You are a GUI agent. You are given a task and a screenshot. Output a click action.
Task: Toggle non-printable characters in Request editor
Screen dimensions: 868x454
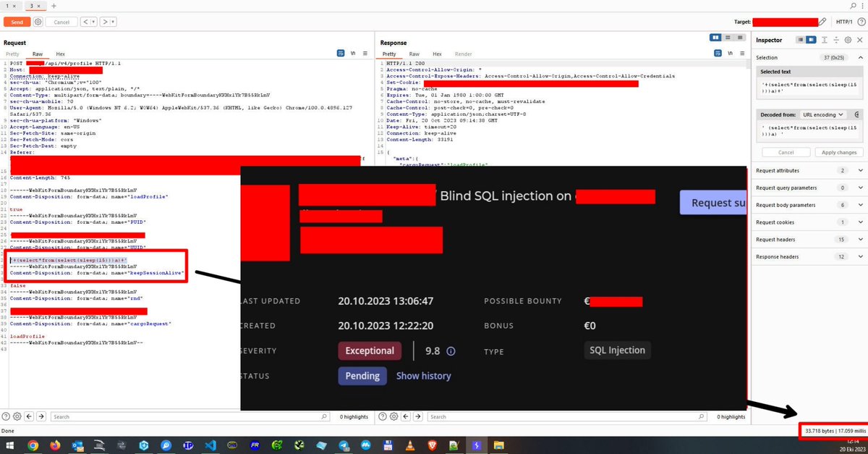[x=353, y=54]
